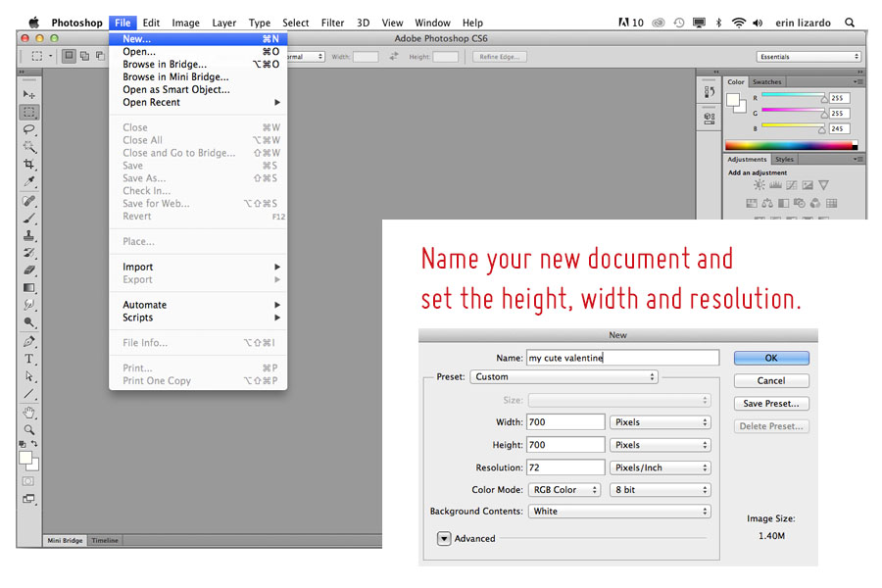Click Cancel in New dialog

pos(771,381)
